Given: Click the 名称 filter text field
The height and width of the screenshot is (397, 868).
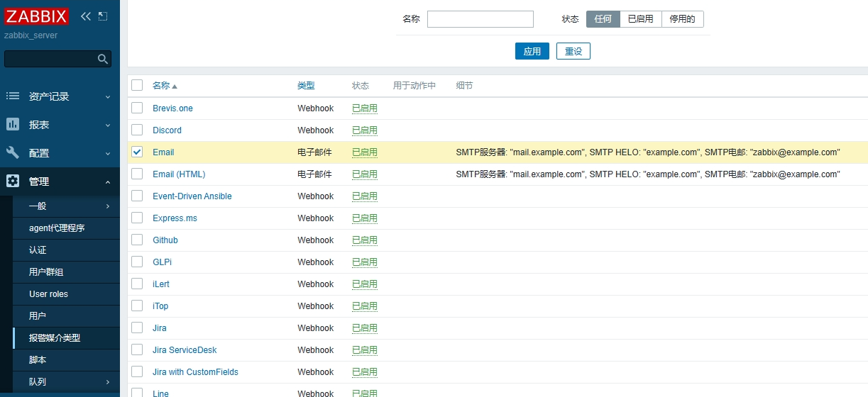Looking at the screenshot, I should [x=480, y=19].
